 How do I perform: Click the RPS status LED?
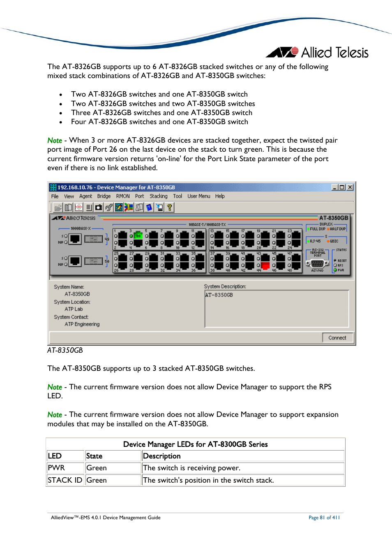click(x=335, y=265)
